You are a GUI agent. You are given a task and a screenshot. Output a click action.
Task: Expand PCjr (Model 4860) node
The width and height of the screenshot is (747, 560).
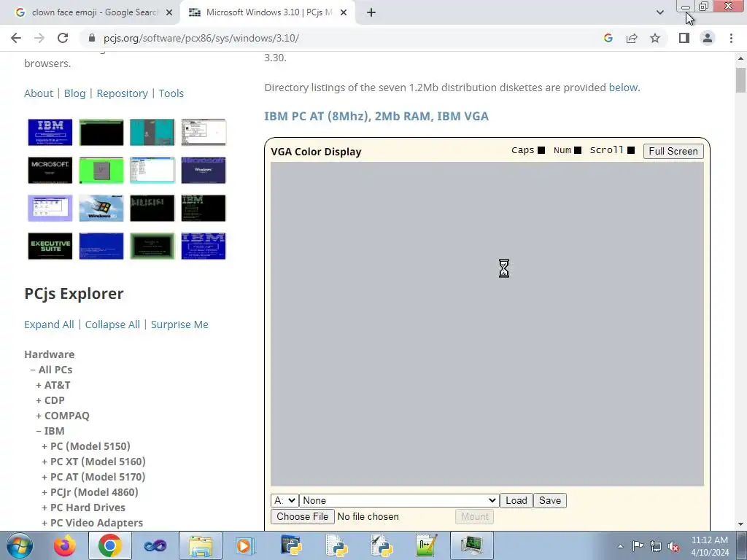[x=90, y=492]
